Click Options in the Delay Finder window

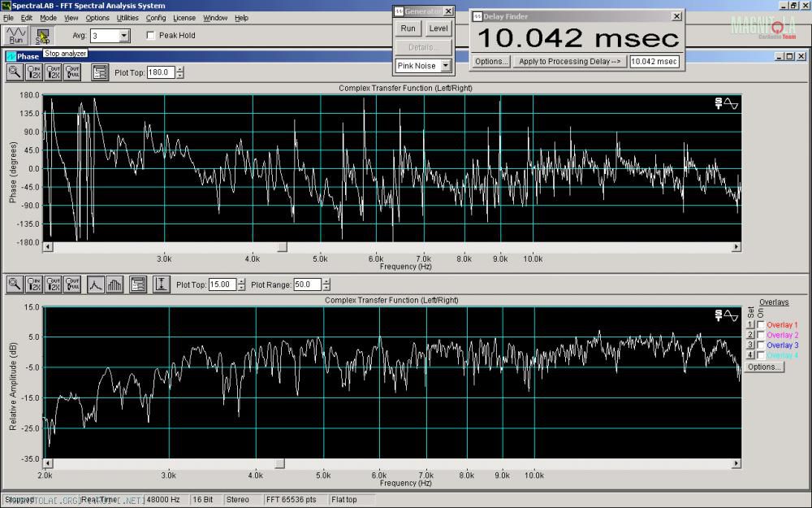[491, 61]
